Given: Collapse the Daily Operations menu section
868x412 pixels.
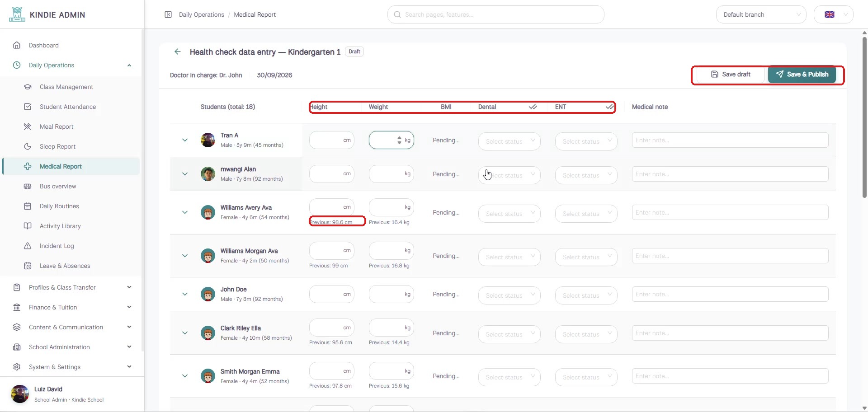Looking at the screenshot, I should click(x=129, y=65).
